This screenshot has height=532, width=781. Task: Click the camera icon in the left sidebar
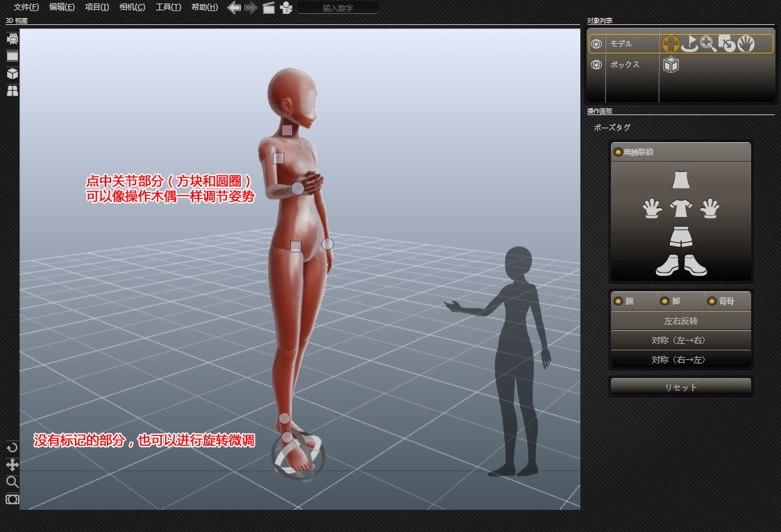coord(12,39)
